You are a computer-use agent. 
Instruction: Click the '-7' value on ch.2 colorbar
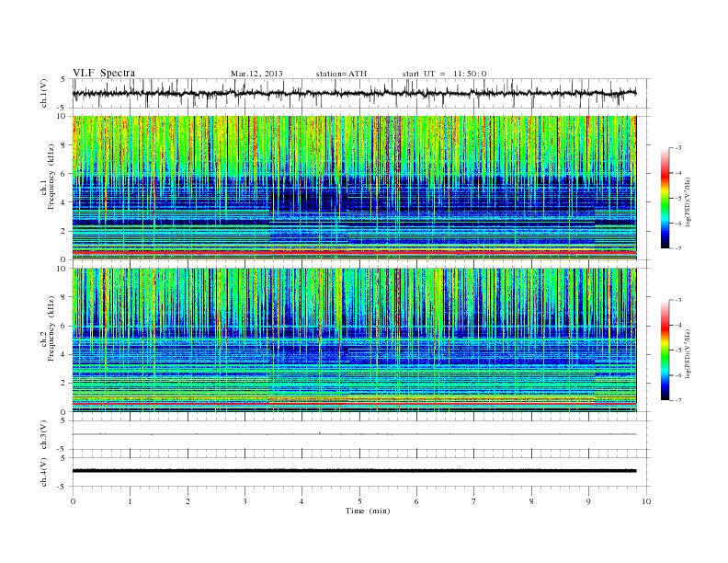click(677, 400)
